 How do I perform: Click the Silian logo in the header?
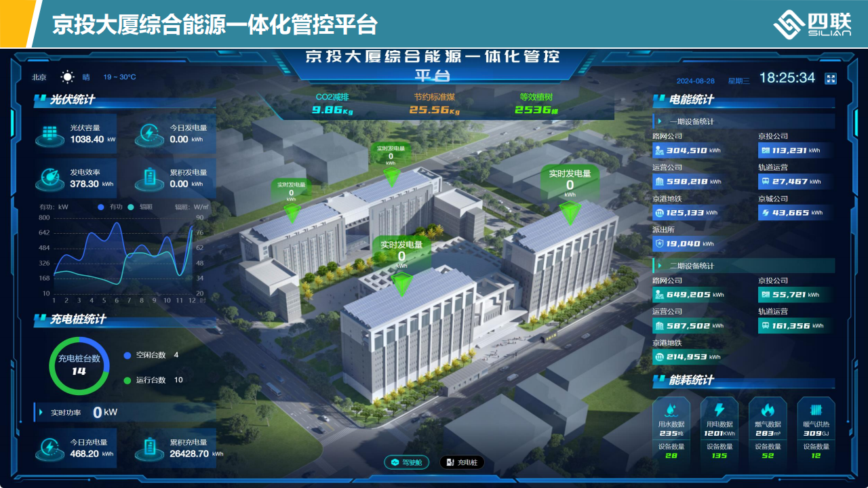tap(812, 24)
